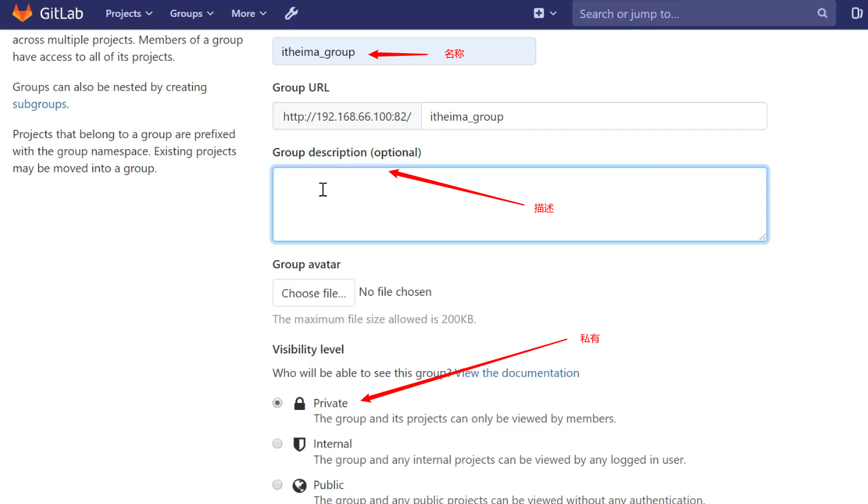Expand the new item dropdown chevron
Viewport: 868px width, 504px height.
coord(553,13)
